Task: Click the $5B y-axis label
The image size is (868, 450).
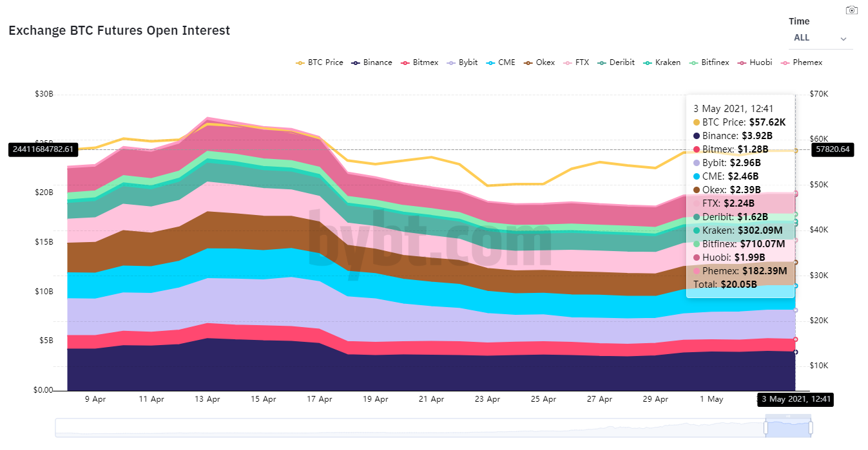Action: 46,341
